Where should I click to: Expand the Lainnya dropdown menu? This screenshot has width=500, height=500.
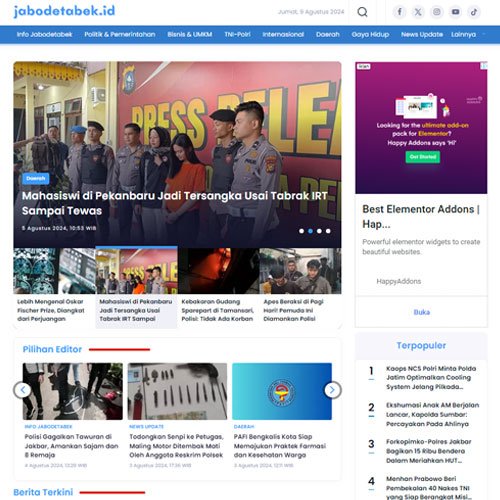pos(468,34)
